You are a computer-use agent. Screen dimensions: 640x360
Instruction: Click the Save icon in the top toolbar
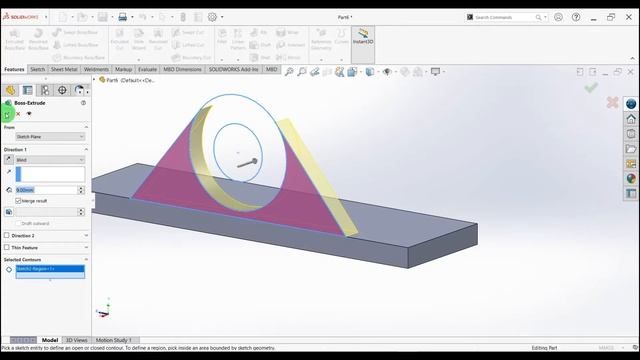(x=102, y=17)
